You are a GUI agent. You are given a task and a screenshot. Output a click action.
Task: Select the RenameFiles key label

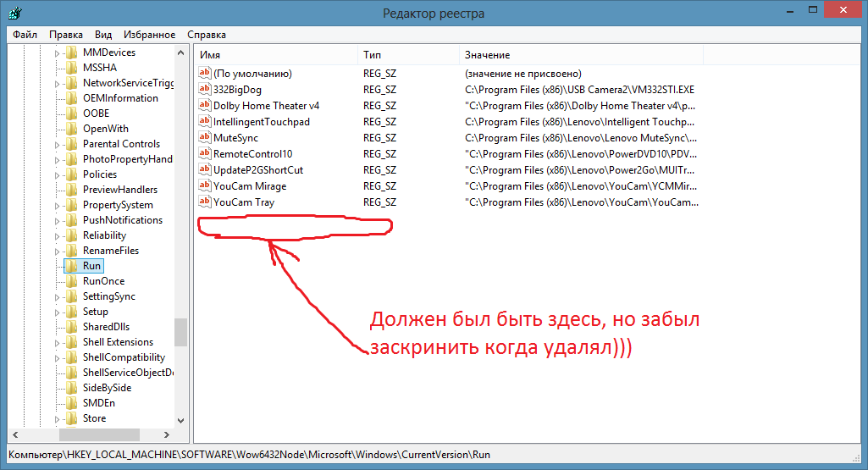click(x=111, y=251)
